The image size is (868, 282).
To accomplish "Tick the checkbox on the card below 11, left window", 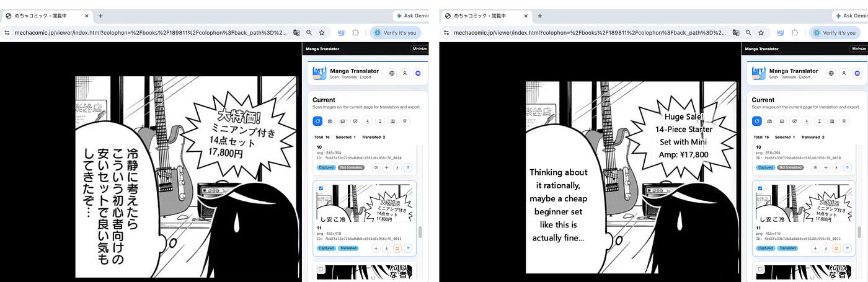I will (x=321, y=270).
